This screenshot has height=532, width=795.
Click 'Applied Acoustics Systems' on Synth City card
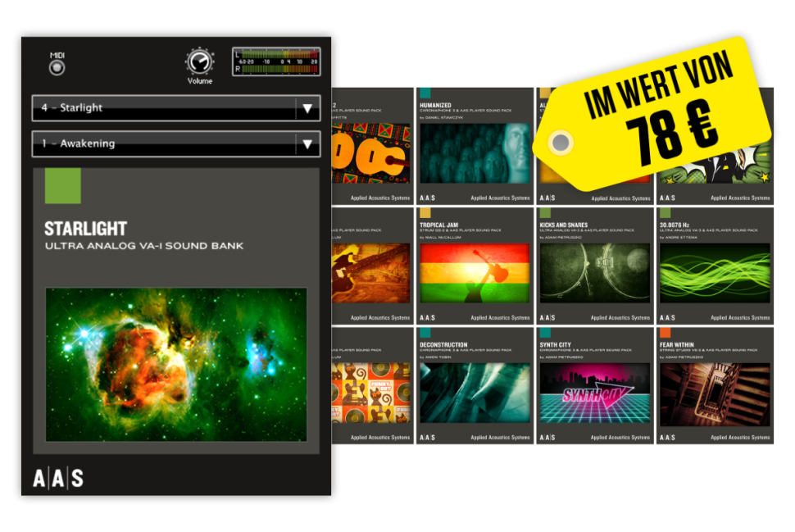pyautogui.click(x=620, y=437)
